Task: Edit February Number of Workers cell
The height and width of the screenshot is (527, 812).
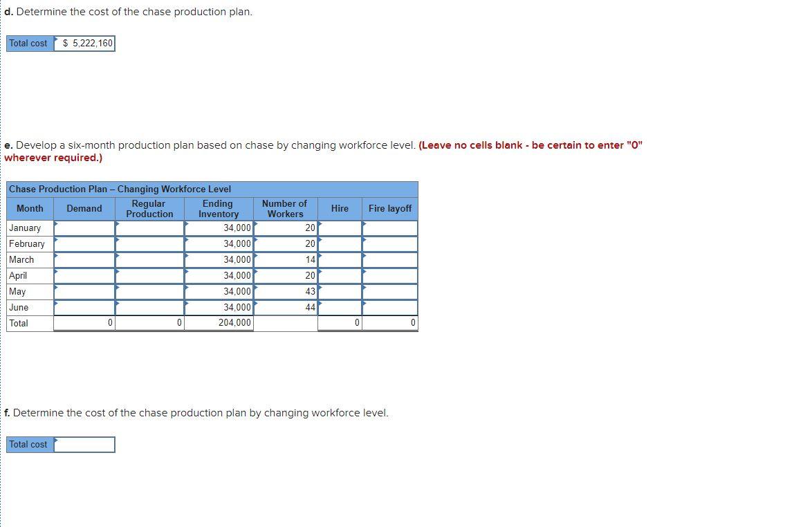Action: (286, 244)
